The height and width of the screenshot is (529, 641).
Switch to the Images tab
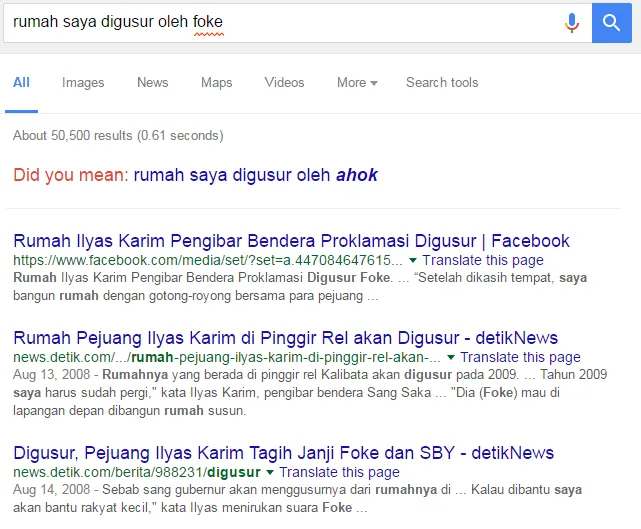point(83,83)
